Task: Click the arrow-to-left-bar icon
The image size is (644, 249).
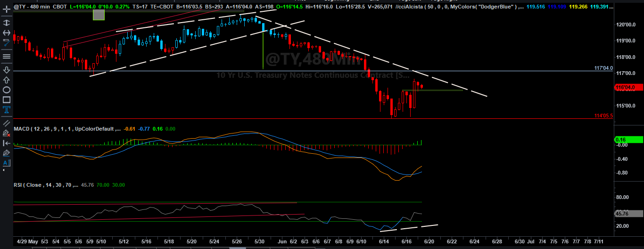Action: tap(7, 143)
